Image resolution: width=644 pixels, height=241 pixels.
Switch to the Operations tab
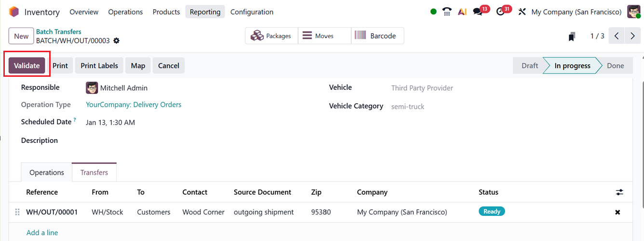tap(47, 172)
